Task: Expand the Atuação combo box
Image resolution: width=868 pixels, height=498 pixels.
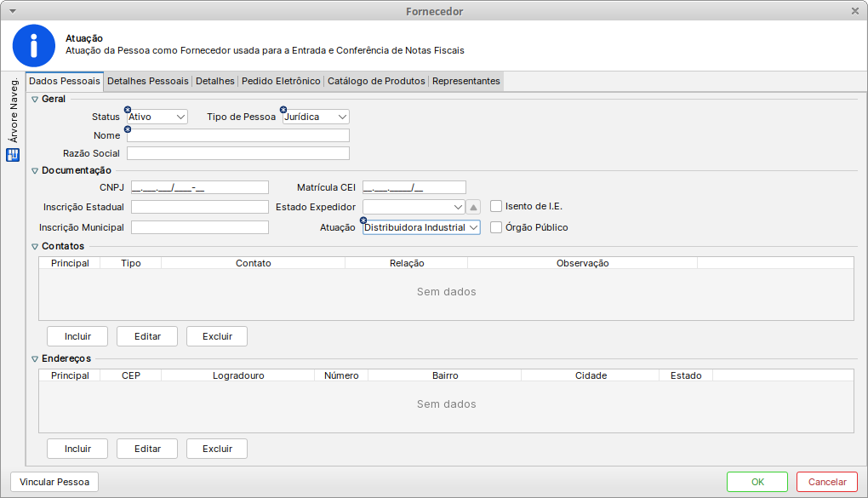Action: click(421, 227)
